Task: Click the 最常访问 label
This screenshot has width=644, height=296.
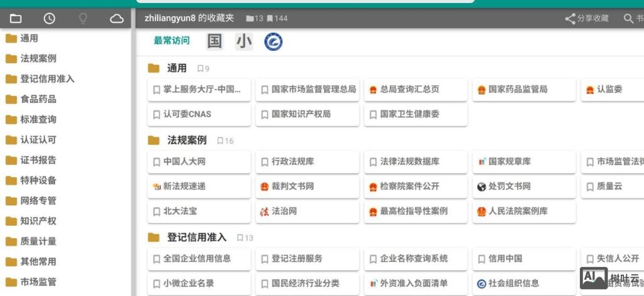Action: (x=172, y=41)
